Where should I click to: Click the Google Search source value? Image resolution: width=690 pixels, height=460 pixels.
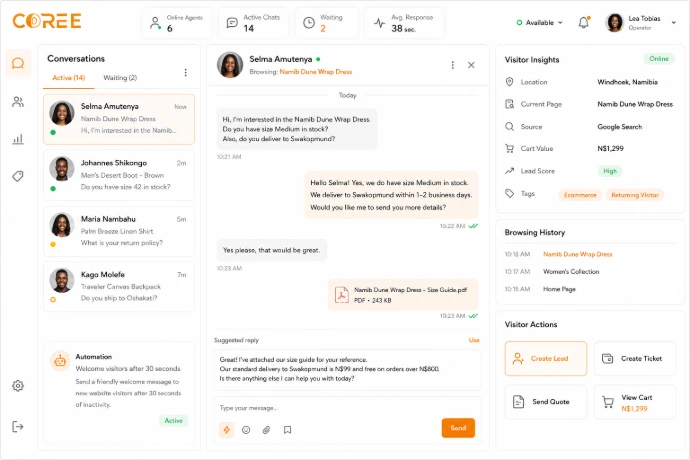tap(620, 127)
